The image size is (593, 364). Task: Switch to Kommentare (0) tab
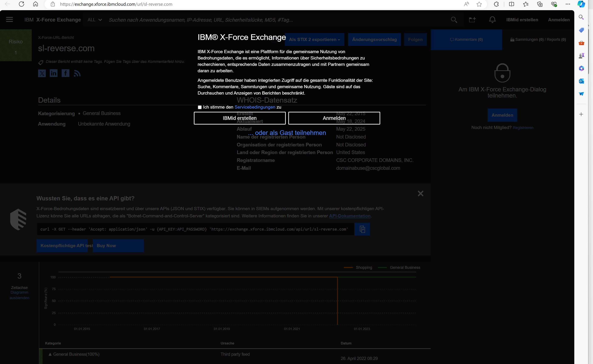(x=466, y=40)
